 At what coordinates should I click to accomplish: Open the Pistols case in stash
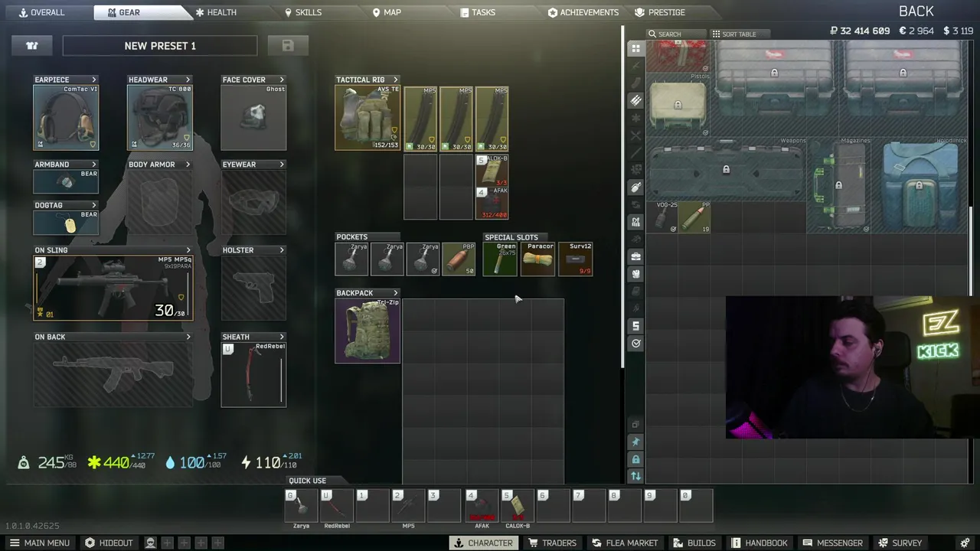click(x=678, y=105)
